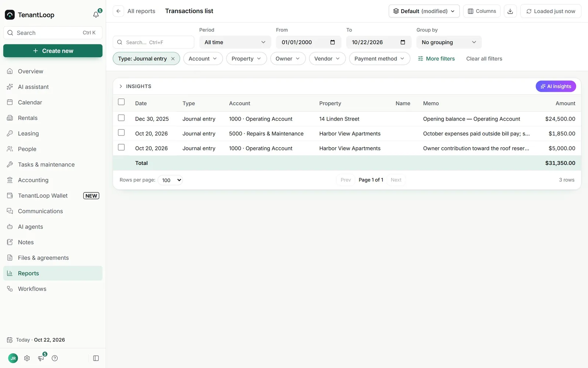Screen dimensions: 588x368
Task: Sort by the Amount column header
Action: click(565, 103)
